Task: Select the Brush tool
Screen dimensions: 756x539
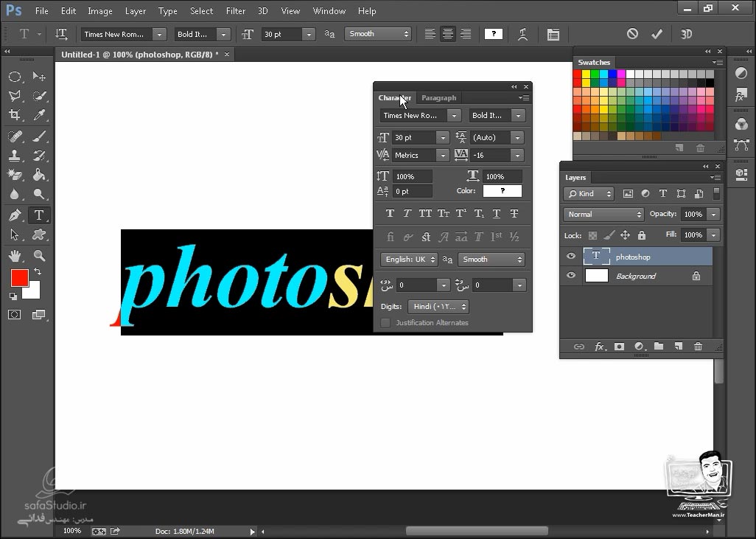Action: 39,136
